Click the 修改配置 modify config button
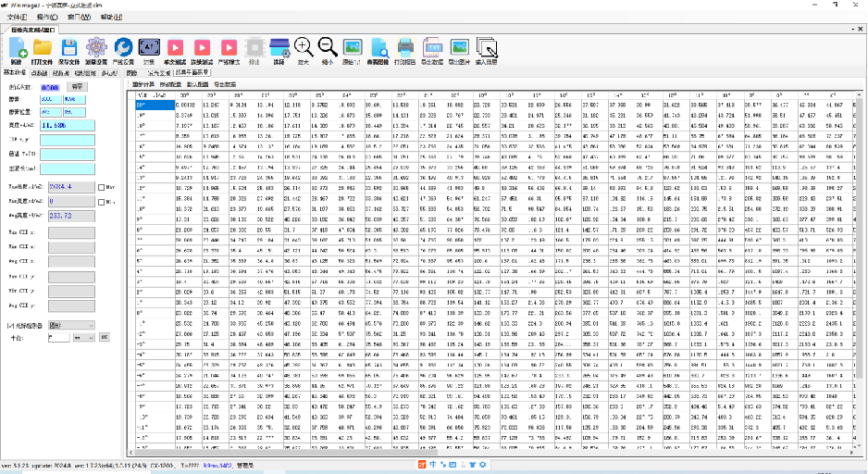Viewport: 868px width, 474px height. pos(170,85)
